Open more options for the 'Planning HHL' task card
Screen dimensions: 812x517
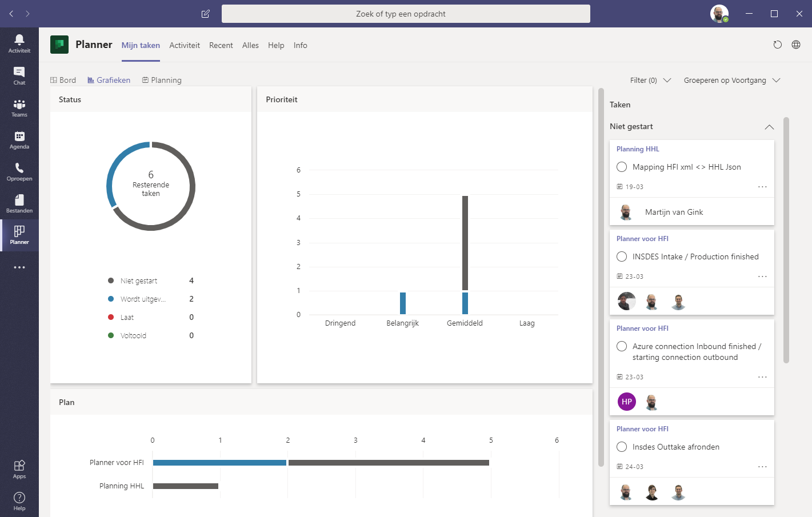[762, 187]
